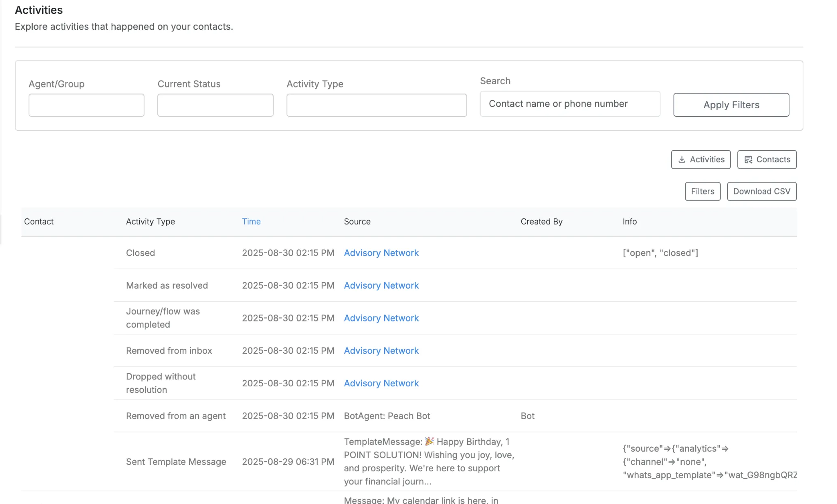Click the Happy Birthday template message text

click(429, 462)
